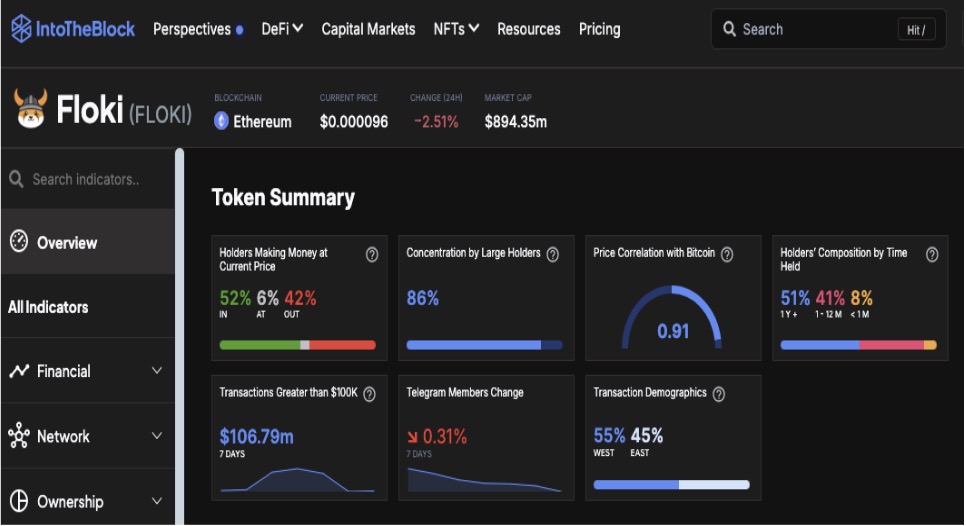Click the IntoTheBlock logo icon
Screen dimensions: 966x526
pos(21,29)
